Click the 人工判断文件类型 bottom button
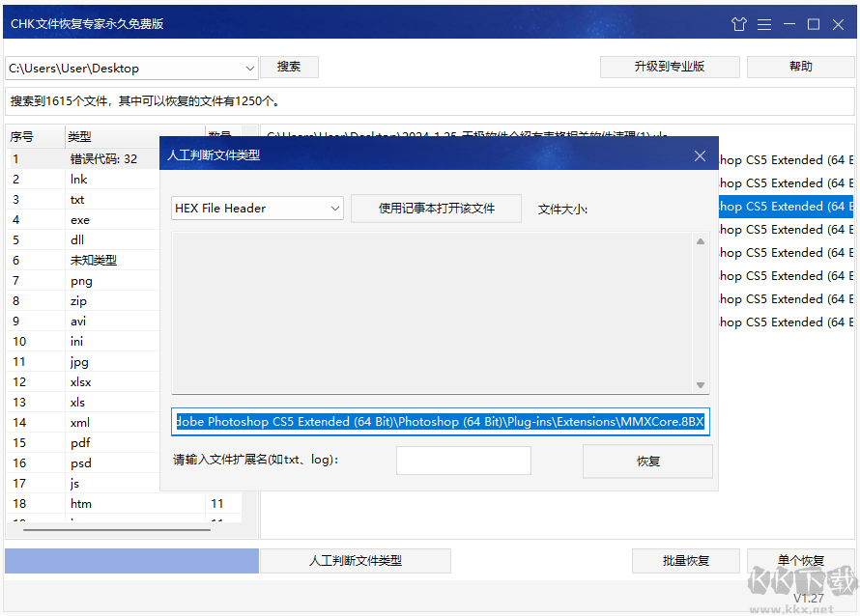 [355, 561]
